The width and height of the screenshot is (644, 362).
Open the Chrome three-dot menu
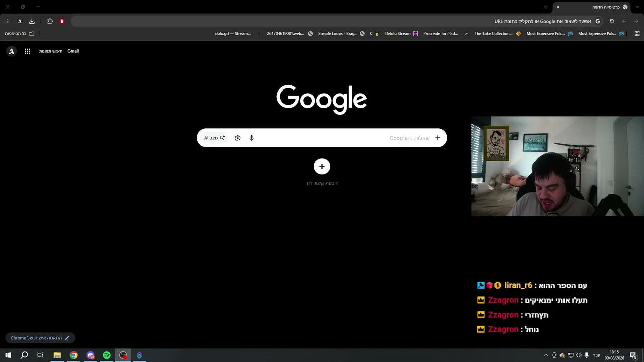(x=8, y=21)
